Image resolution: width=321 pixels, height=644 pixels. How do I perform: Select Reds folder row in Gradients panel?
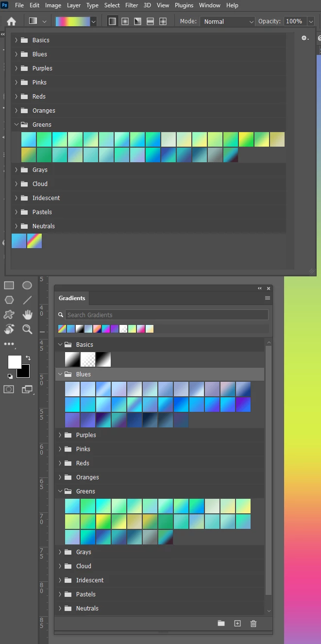point(160,463)
